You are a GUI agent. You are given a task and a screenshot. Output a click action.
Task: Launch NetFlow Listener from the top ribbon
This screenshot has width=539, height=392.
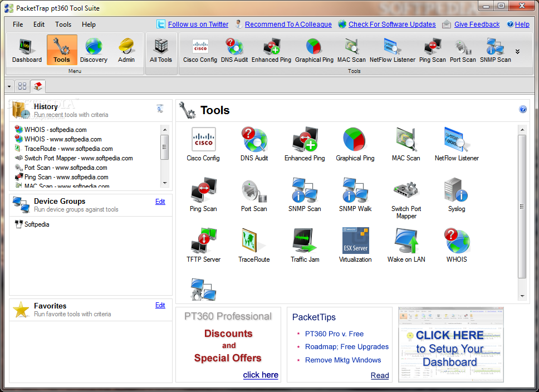(x=392, y=51)
